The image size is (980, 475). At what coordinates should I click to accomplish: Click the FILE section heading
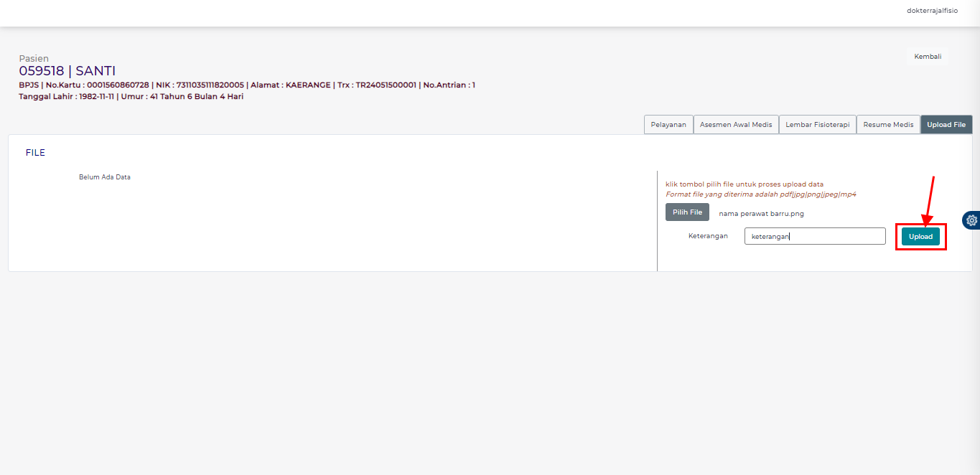(35, 153)
